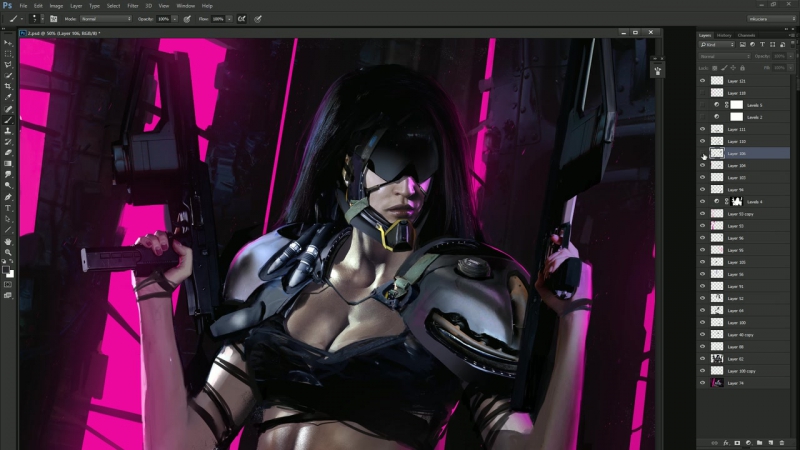Show the Levels 5 adjustment layer
Viewport: 800px width, 450px height.
pos(703,105)
